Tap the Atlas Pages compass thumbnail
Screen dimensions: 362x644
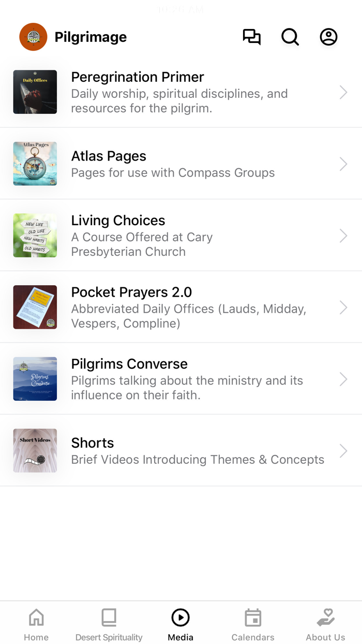tap(35, 163)
